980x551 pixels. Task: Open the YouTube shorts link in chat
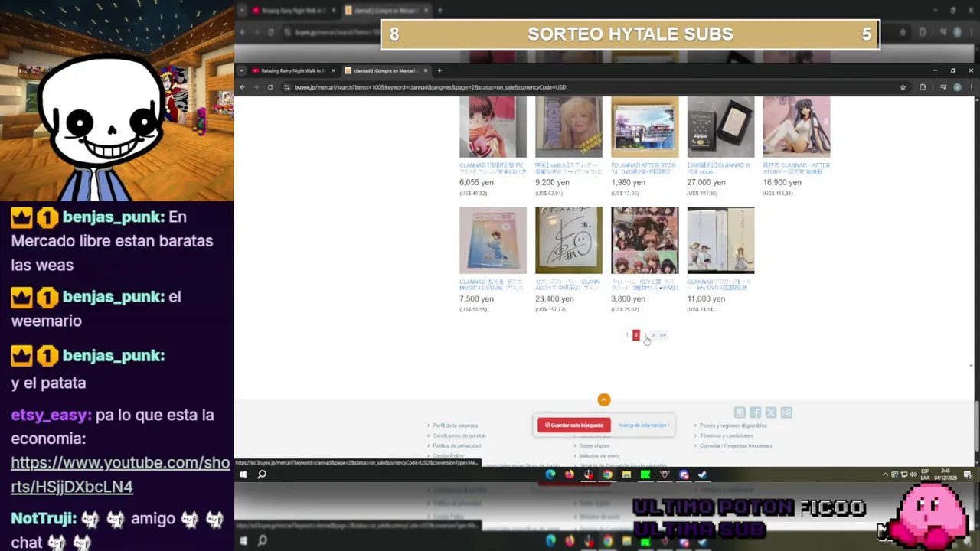click(120, 474)
